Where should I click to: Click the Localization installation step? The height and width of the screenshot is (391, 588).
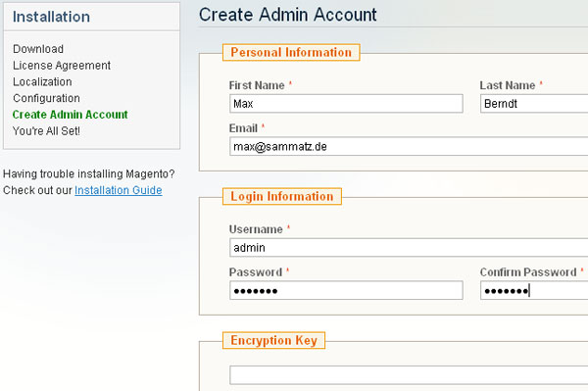42,81
